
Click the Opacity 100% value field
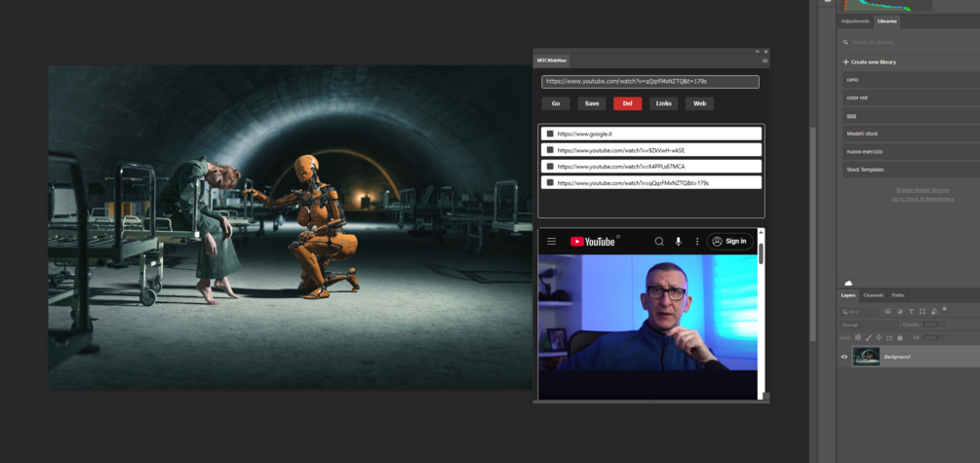coord(930,325)
